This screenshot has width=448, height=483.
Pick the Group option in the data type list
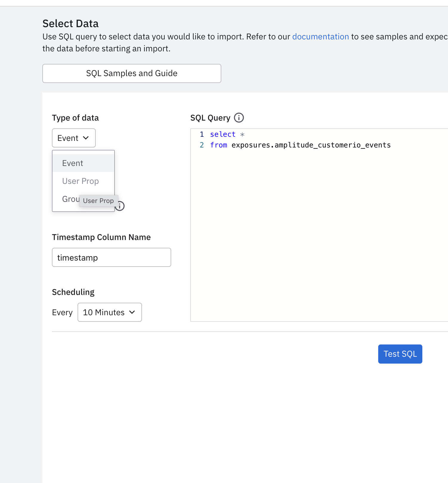70,199
